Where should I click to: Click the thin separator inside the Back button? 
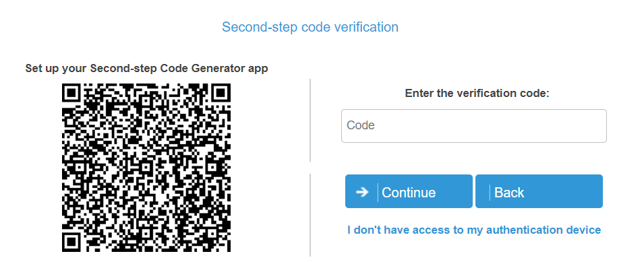coord(490,192)
